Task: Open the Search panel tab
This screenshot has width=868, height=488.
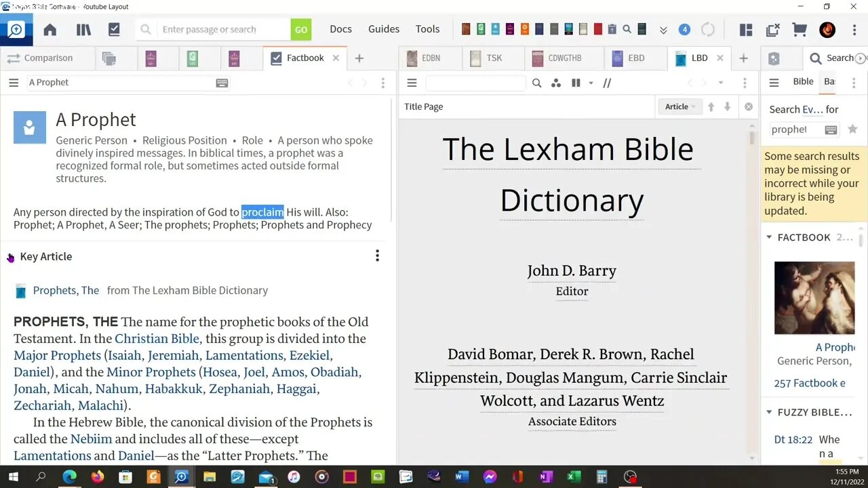Action: [x=833, y=58]
